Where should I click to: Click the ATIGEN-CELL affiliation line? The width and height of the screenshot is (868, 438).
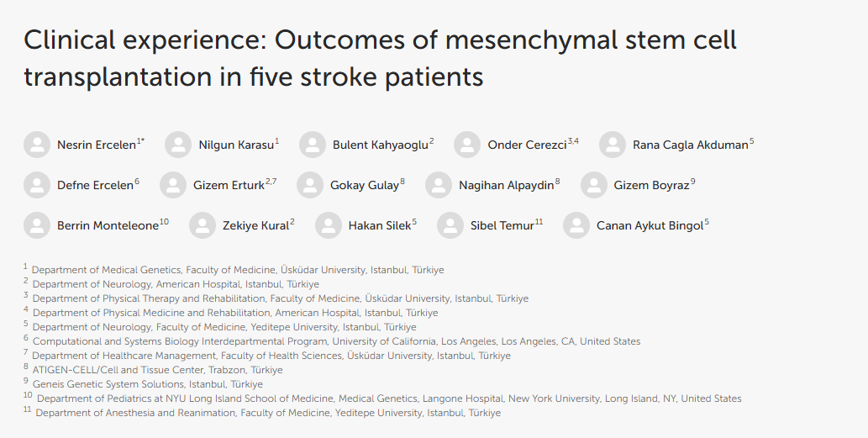(157, 370)
